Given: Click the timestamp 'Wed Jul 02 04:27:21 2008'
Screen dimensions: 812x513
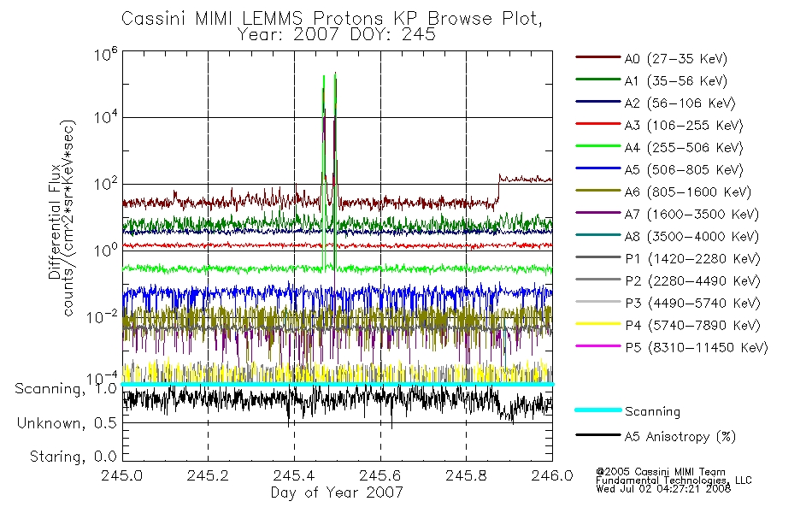Looking at the screenshot, I should click(x=663, y=489).
